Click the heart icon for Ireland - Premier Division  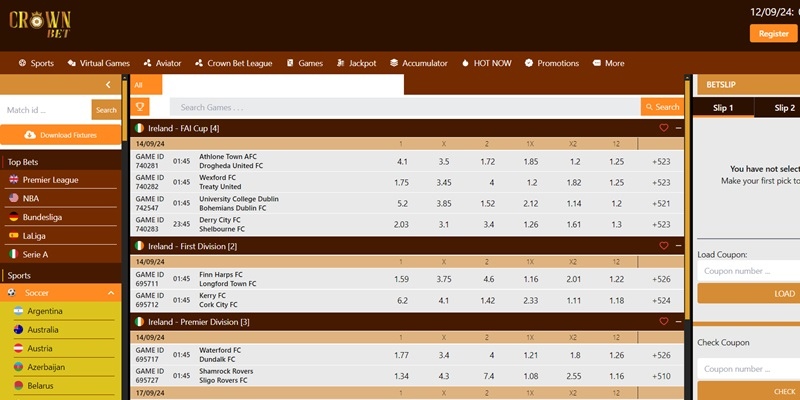(x=663, y=322)
